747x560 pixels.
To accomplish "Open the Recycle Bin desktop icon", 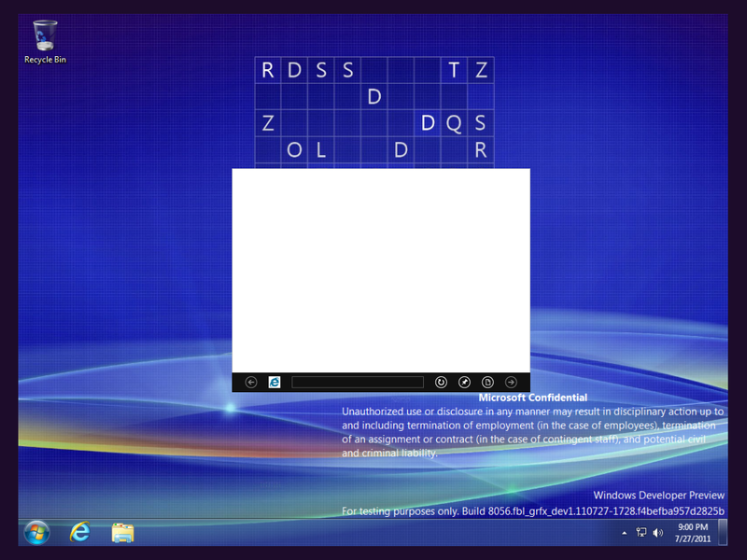I will pyautogui.click(x=45, y=42).
